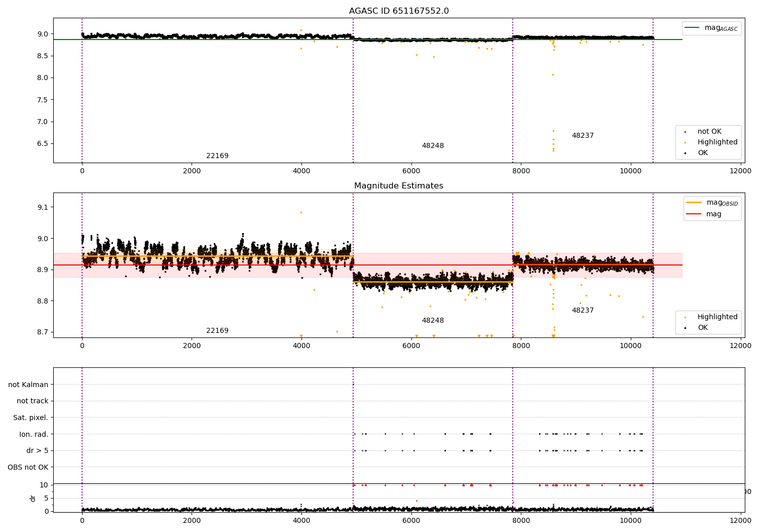Click the 'dr > 5' axis label

[37, 450]
